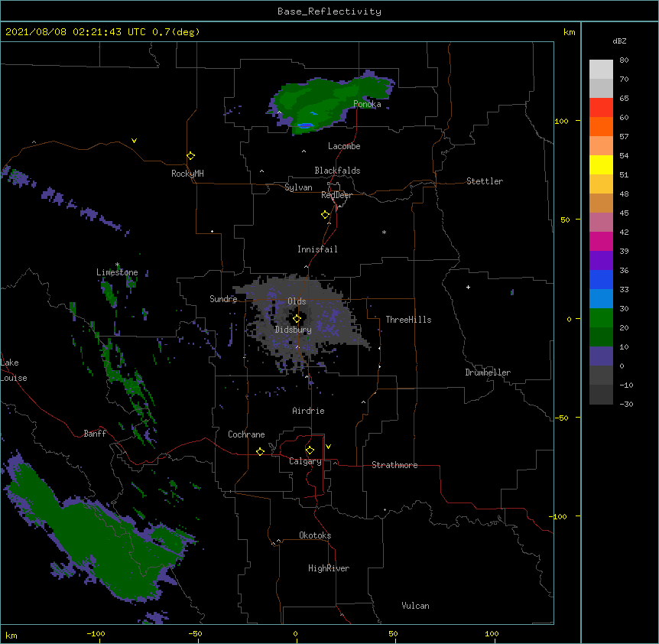The width and height of the screenshot is (659, 644).
Task: Click the Olds town label
Action: point(297,301)
